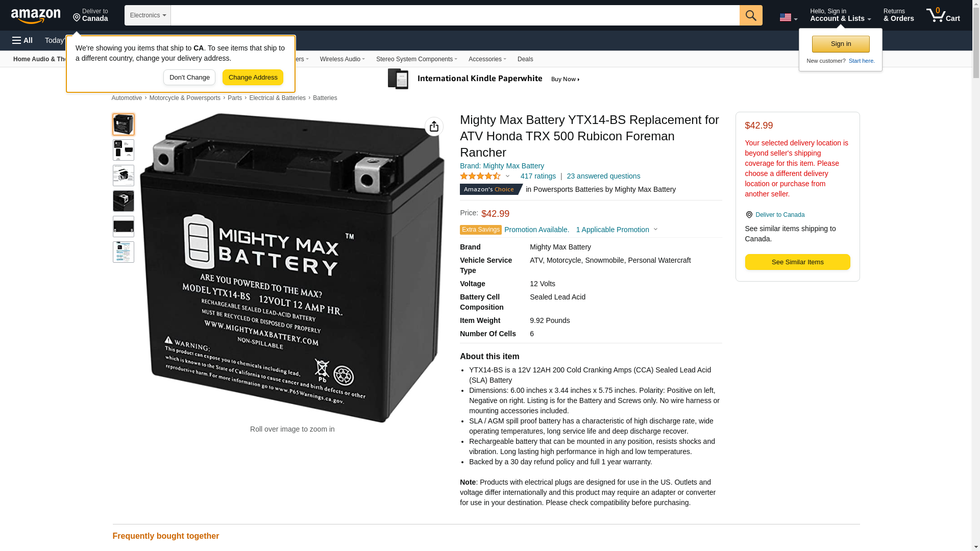Open the Electronics search category dropdown
Image resolution: width=980 pixels, height=551 pixels.
point(148,15)
